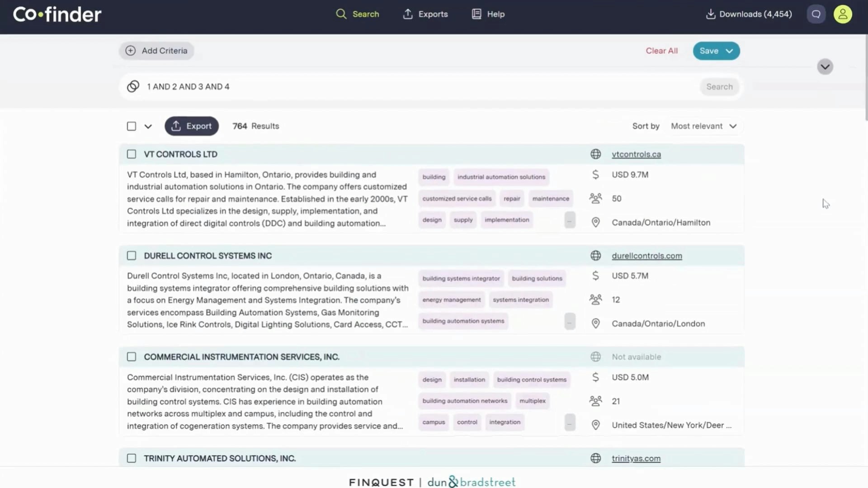Click employees icon next to 12

coord(596,300)
